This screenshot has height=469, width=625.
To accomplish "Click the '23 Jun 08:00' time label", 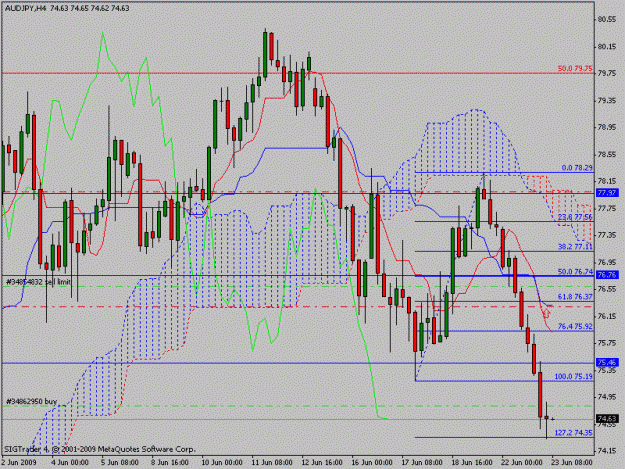I will [572, 462].
